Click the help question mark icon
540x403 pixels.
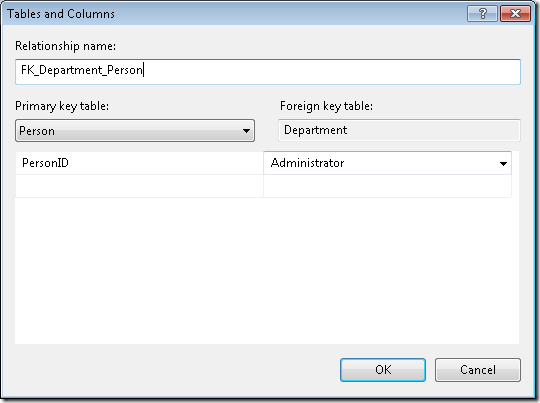tap(482, 14)
